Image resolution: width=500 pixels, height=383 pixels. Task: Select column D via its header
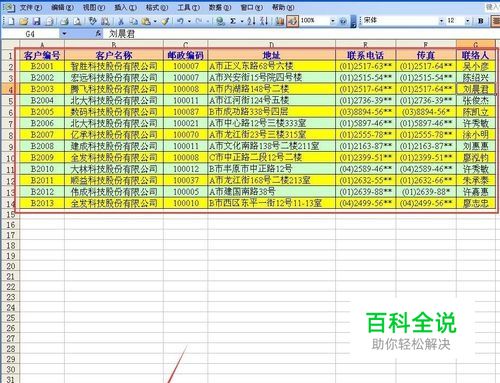[271, 44]
